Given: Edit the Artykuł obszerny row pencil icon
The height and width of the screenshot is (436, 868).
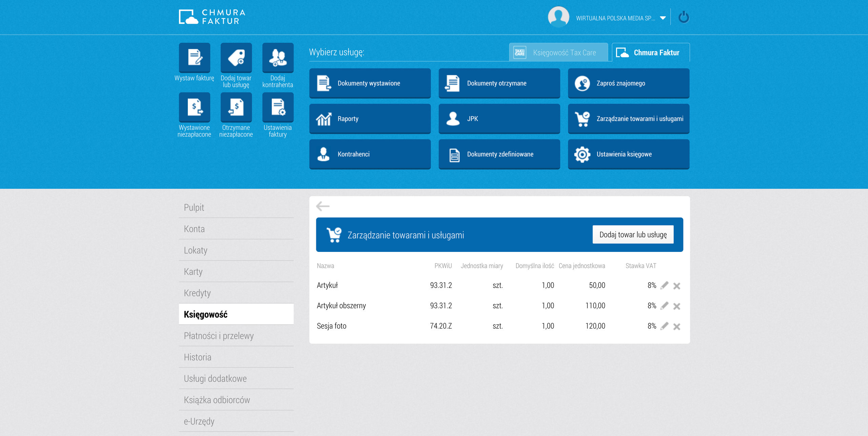Looking at the screenshot, I should click(664, 305).
